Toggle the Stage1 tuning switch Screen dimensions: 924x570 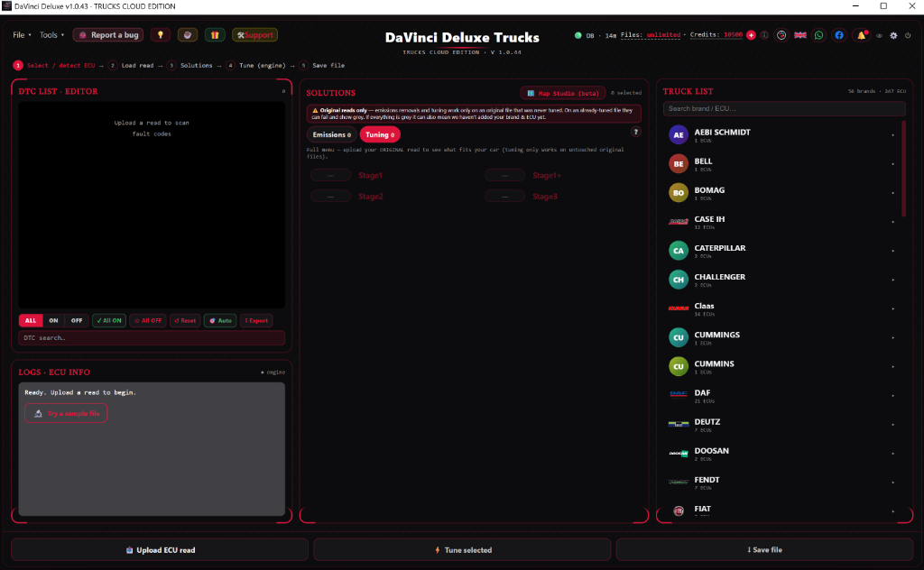tap(330, 176)
